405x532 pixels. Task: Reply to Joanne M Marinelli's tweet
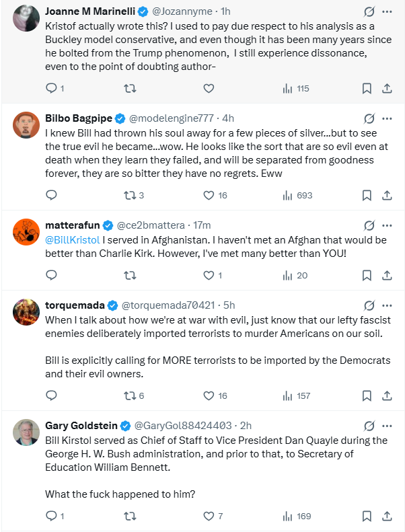pos(52,88)
